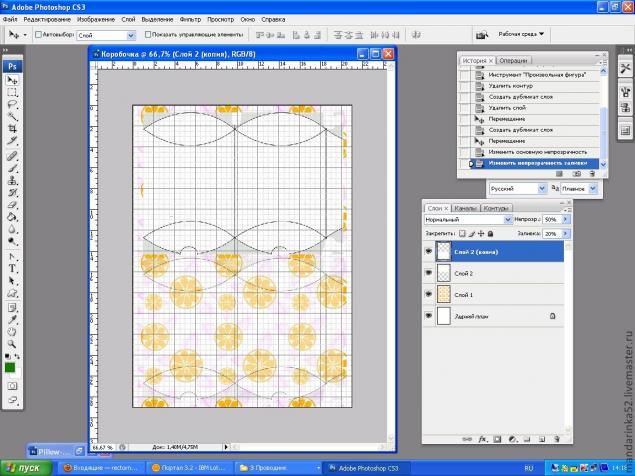Open the Проводник taskbar button

[278, 468]
